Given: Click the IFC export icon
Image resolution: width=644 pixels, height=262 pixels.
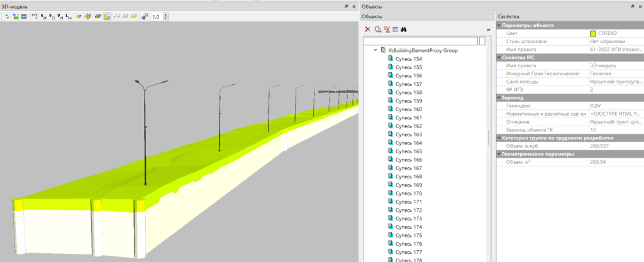Looking at the screenshot, I should (16, 17).
